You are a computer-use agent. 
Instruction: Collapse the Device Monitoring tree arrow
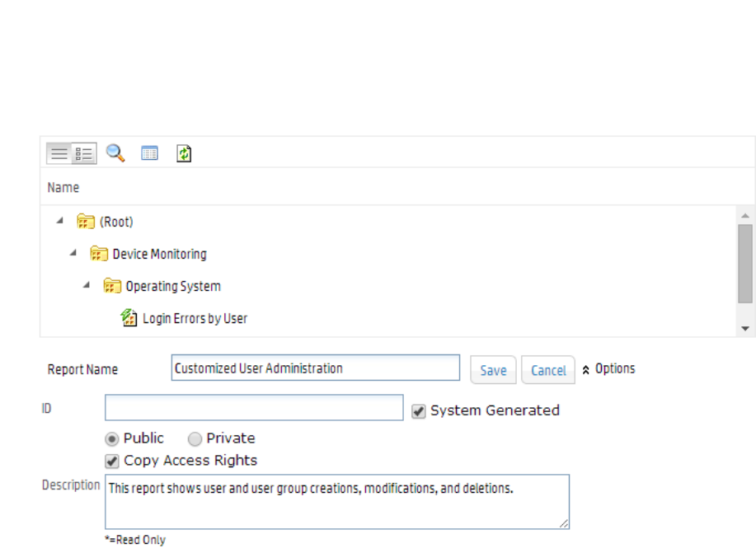(73, 253)
